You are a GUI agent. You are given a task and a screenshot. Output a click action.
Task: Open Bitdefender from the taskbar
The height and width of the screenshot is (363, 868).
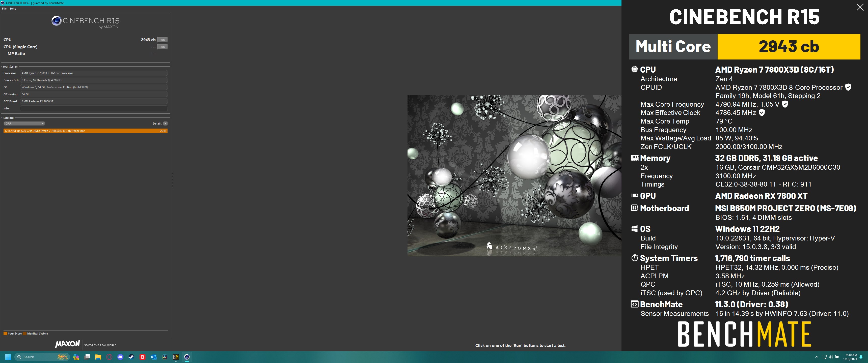click(x=143, y=357)
